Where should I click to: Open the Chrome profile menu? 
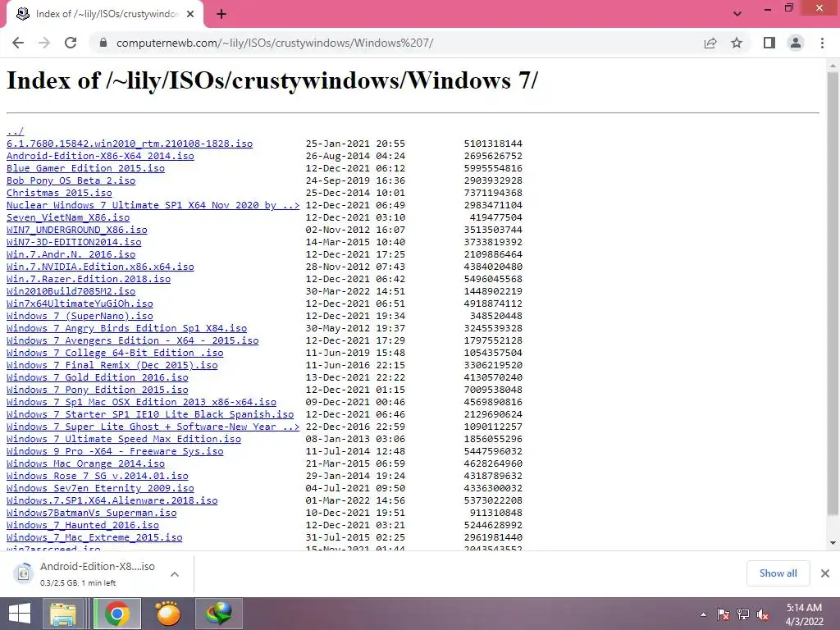(x=796, y=43)
